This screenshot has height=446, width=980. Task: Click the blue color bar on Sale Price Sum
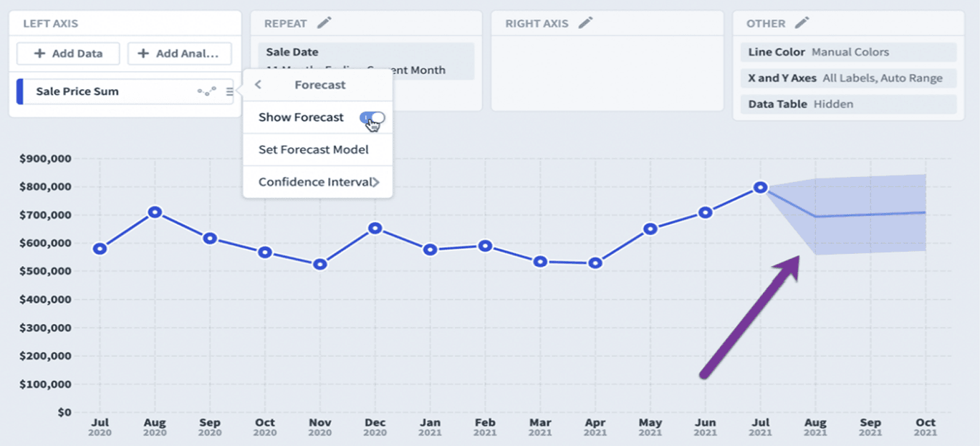click(x=20, y=91)
